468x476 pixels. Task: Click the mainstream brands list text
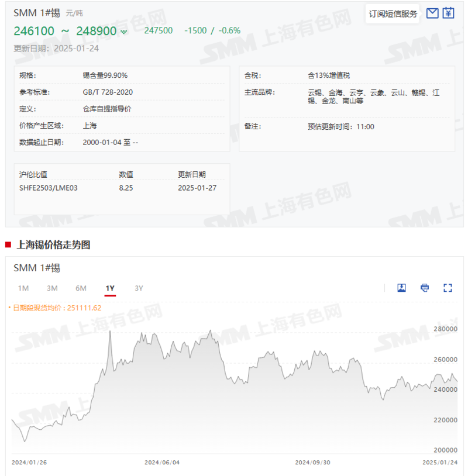(374, 96)
